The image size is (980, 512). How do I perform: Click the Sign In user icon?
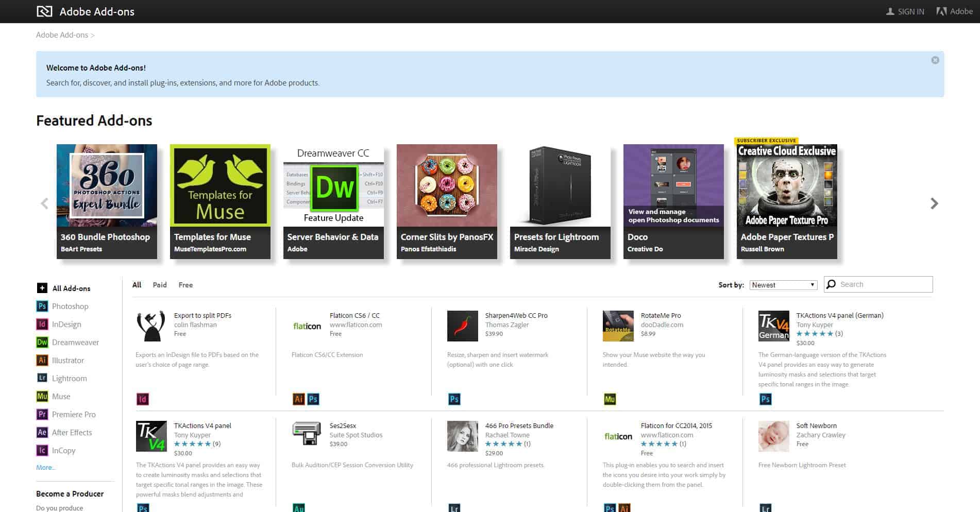(890, 11)
